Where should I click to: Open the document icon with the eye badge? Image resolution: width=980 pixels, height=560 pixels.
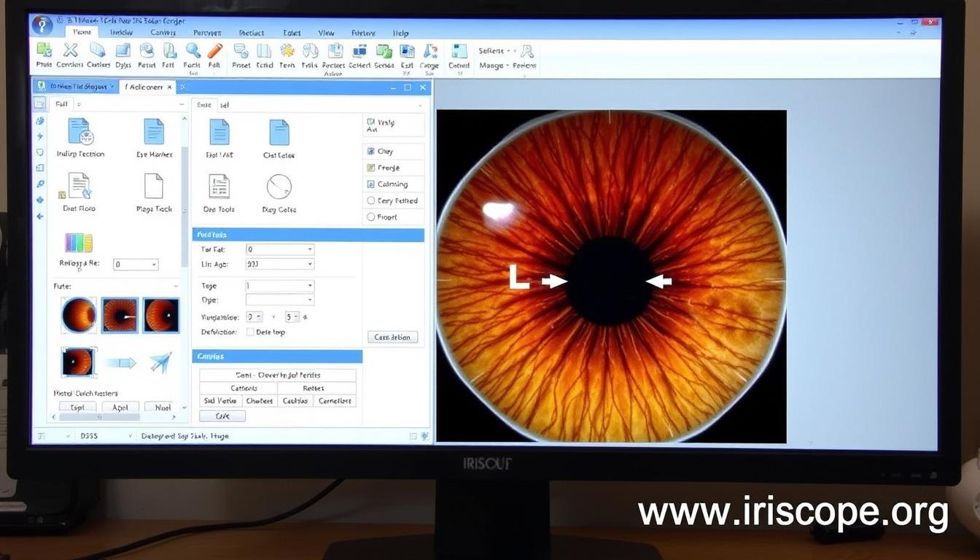(80, 132)
